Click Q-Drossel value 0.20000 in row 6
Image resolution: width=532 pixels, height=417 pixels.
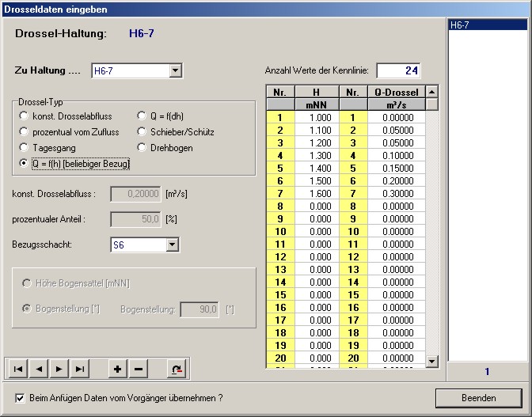(x=397, y=180)
